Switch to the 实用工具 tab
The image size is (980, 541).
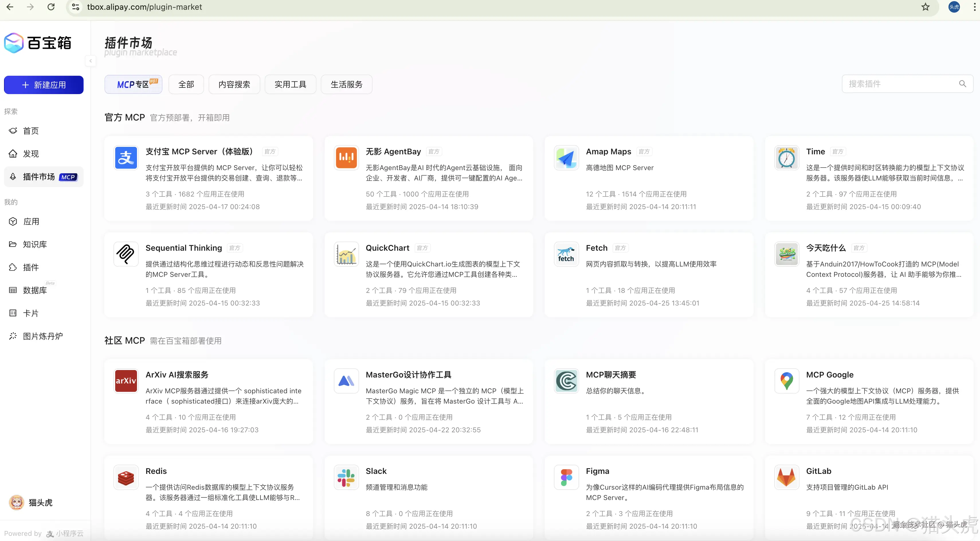click(x=290, y=84)
